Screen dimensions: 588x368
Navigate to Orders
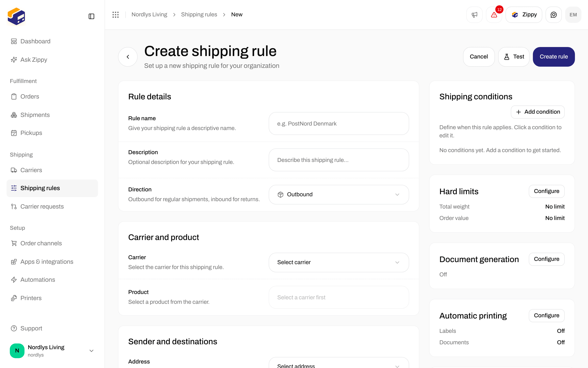pos(52,97)
